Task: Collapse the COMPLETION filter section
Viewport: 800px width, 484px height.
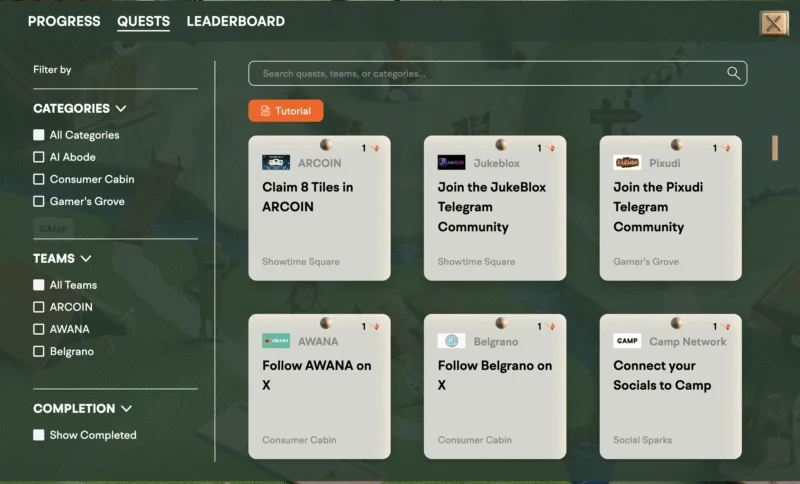Action: pyautogui.click(x=83, y=409)
